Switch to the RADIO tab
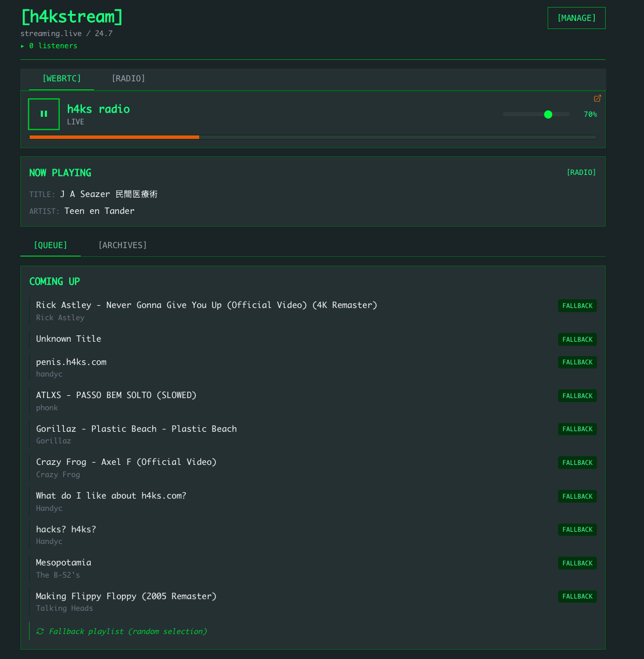 128,78
